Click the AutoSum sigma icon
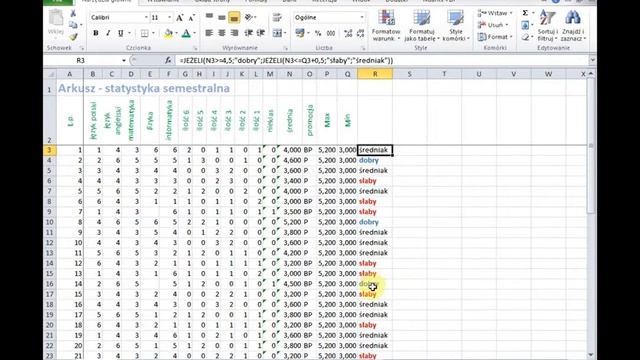 [525, 13]
